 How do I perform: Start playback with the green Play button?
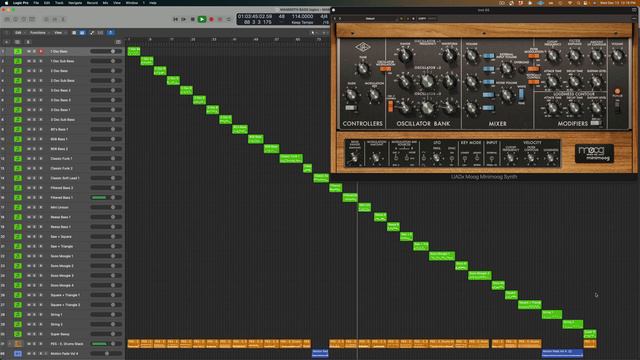tap(202, 19)
